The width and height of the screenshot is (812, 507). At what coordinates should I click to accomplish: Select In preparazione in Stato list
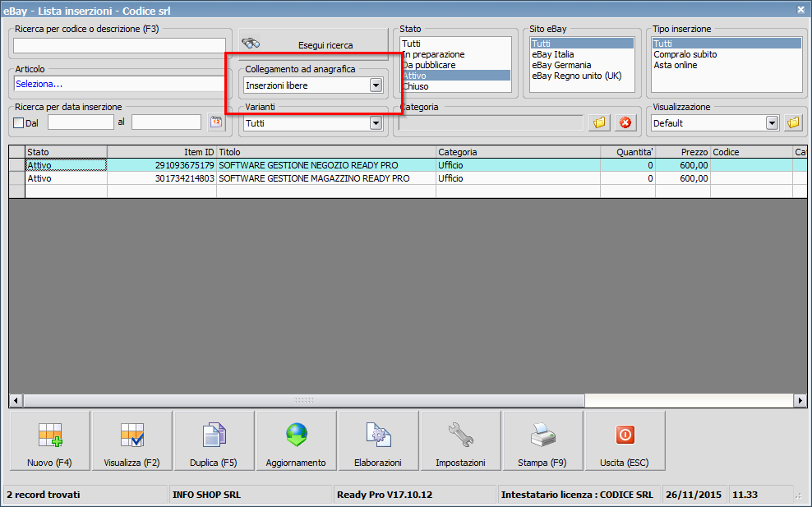click(x=455, y=54)
